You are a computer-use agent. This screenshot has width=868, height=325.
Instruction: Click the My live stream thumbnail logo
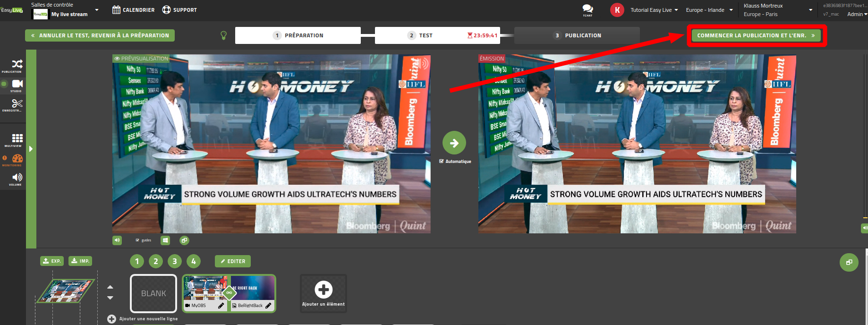[40, 14]
